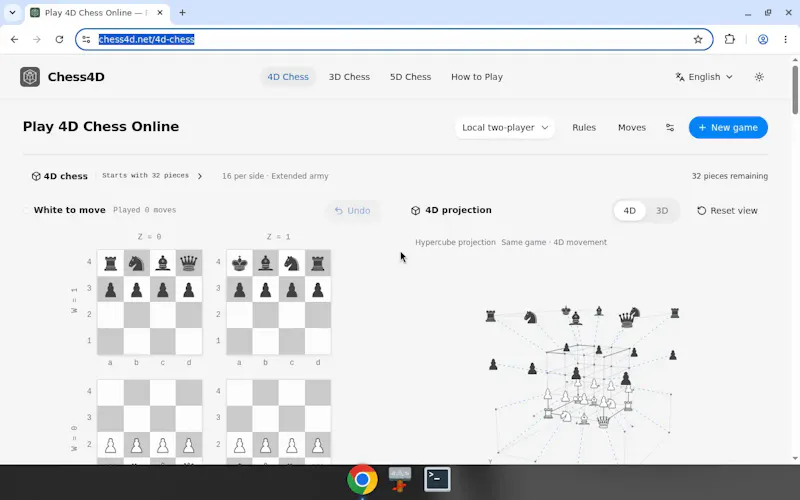This screenshot has width=800, height=500.
Task: Open the middle taskbar app icon
Action: click(399, 479)
